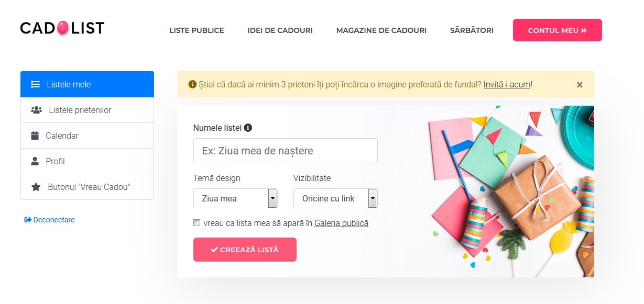
Task: Click the Galeria publică link
Action: click(341, 223)
